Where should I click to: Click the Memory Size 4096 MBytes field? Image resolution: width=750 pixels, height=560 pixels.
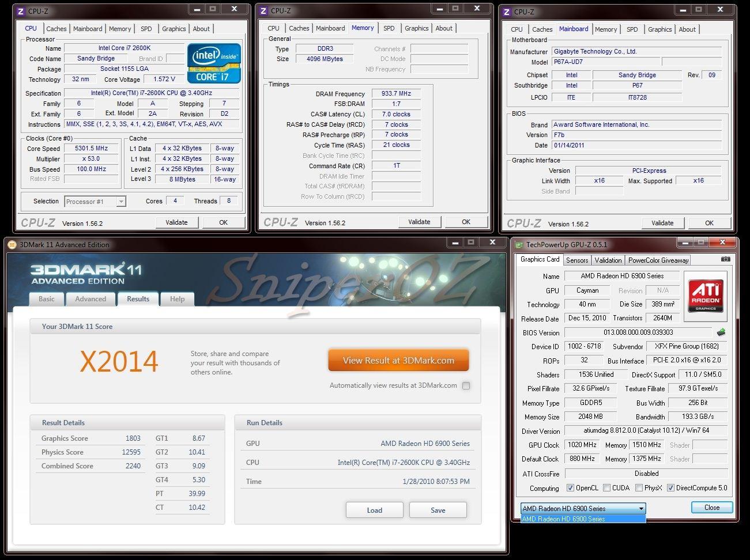[325, 59]
